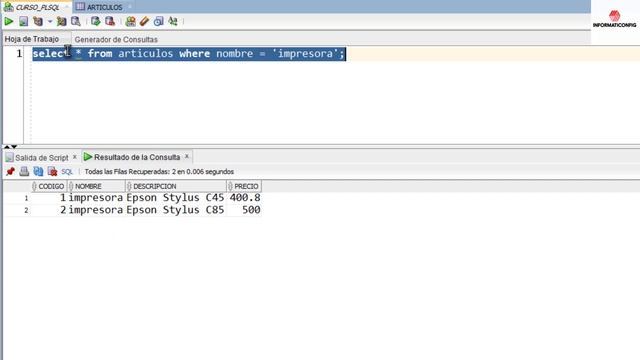Select the Hoja de Trabajo tab
The image size is (640, 360).
pos(32,39)
